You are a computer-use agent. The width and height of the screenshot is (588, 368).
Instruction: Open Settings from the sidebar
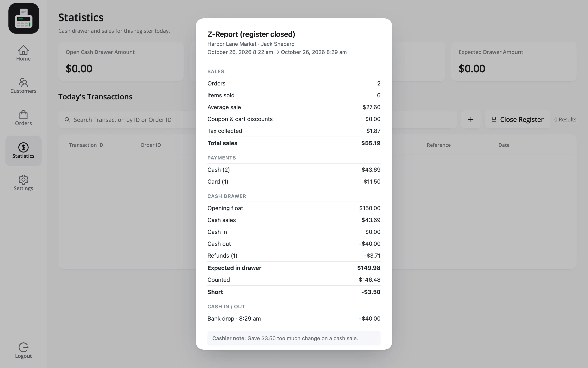click(23, 183)
